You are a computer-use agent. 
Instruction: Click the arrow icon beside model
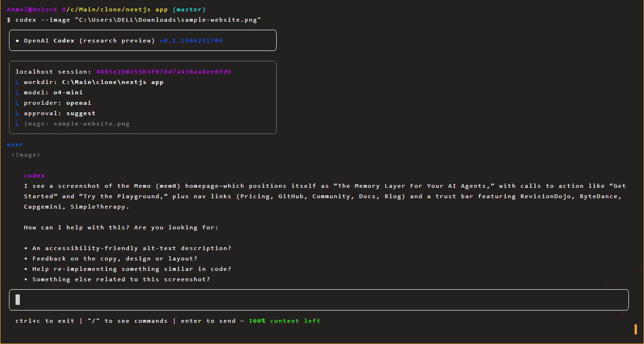tap(17, 92)
